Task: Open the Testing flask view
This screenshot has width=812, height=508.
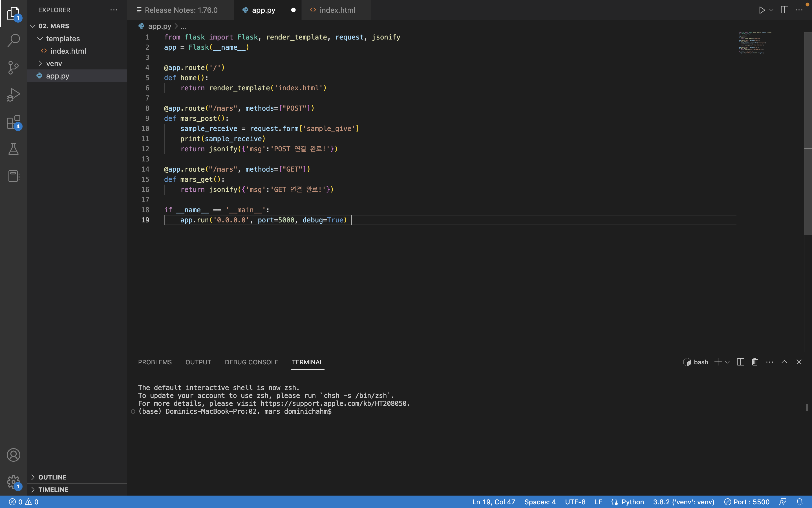Action: 14,149
